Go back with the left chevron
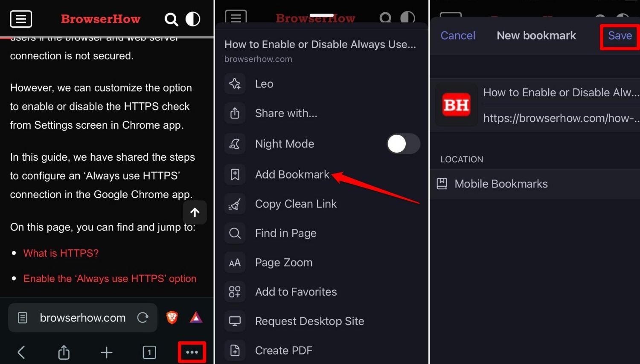The width and height of the screenshot is (640, 364). point(21,352)
